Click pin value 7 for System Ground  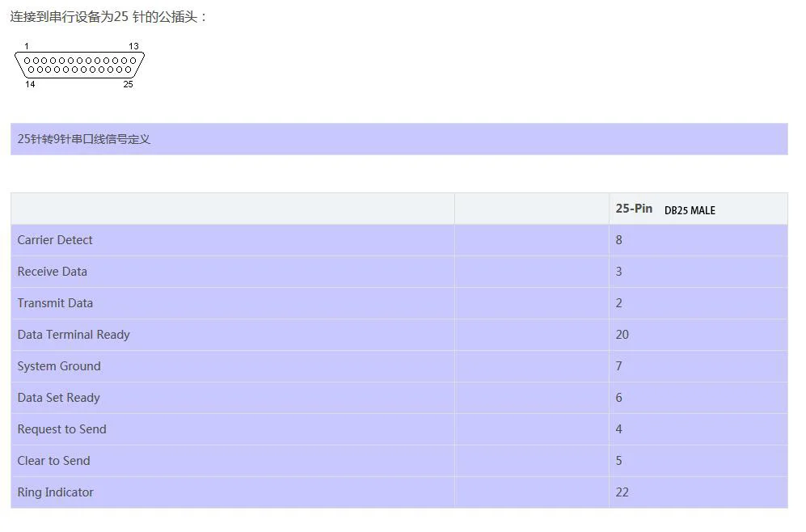click(x=619, y=366)
